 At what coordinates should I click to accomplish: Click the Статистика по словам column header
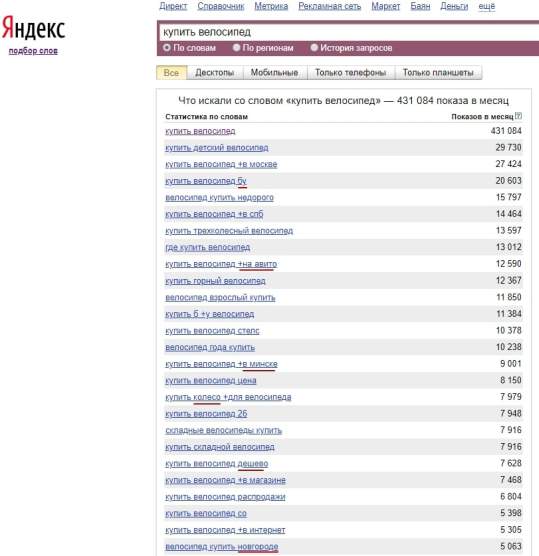point(206,117)
